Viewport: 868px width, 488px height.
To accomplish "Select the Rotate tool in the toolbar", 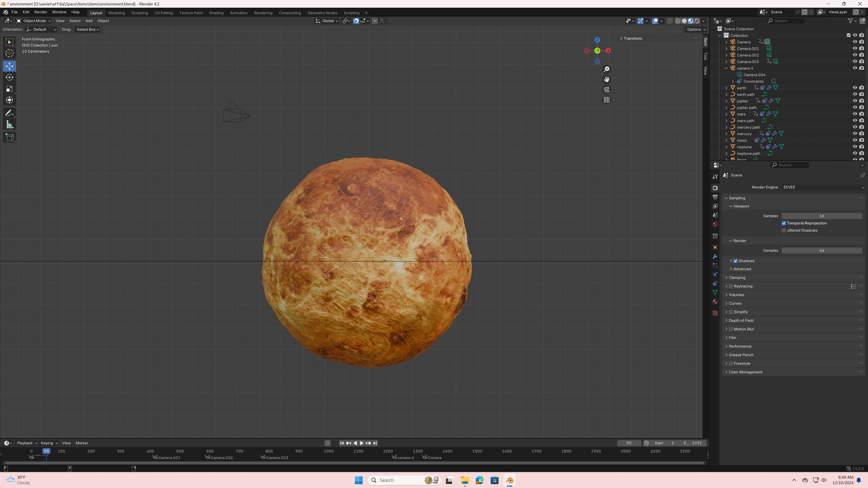I will (x=9, y=78).
